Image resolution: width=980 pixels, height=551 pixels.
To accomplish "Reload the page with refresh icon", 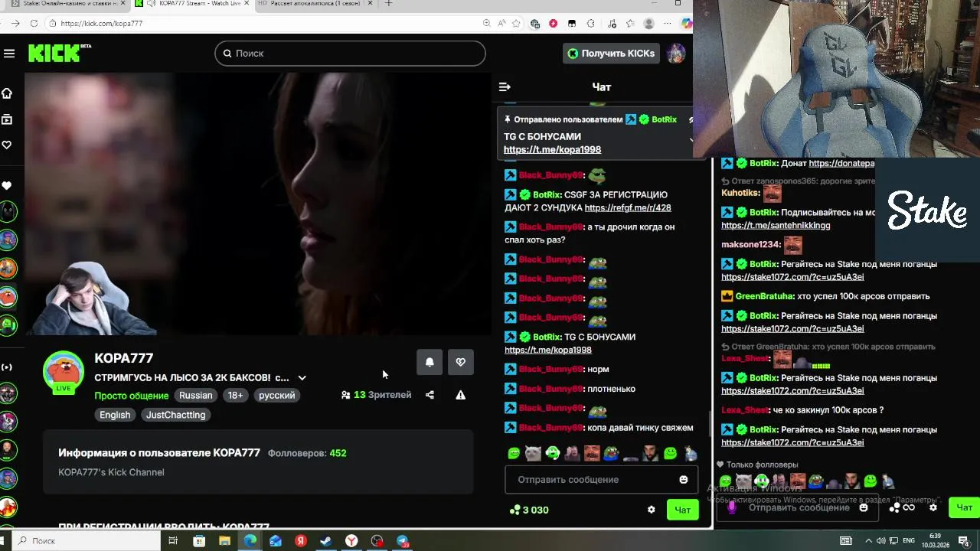I will tap(34, 24).
